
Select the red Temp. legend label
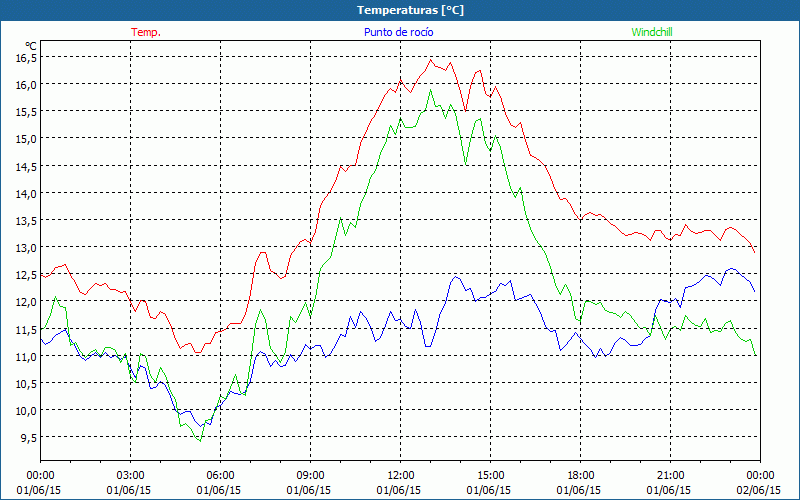click(x=146, y=32)
